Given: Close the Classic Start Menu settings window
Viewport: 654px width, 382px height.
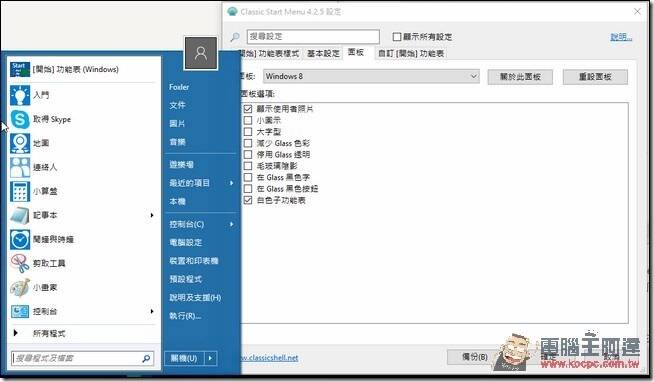Looking at the screenshot, I should click(637, 12).
